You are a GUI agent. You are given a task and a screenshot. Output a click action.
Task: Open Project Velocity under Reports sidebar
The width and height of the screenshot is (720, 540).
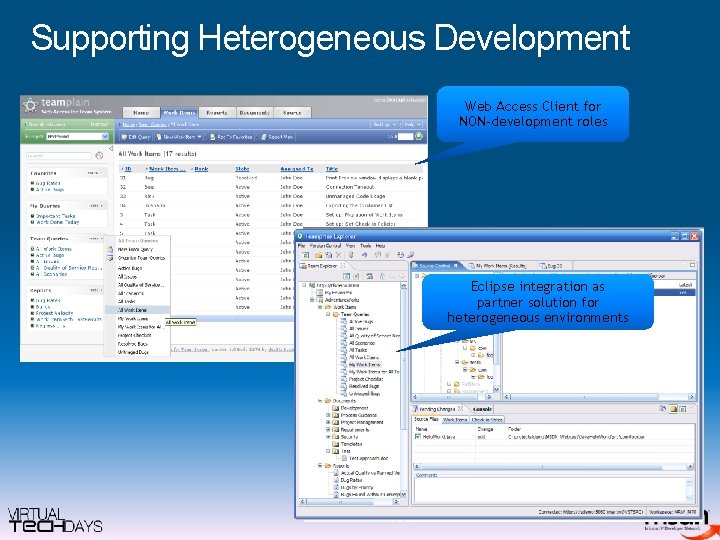point(54,313)
